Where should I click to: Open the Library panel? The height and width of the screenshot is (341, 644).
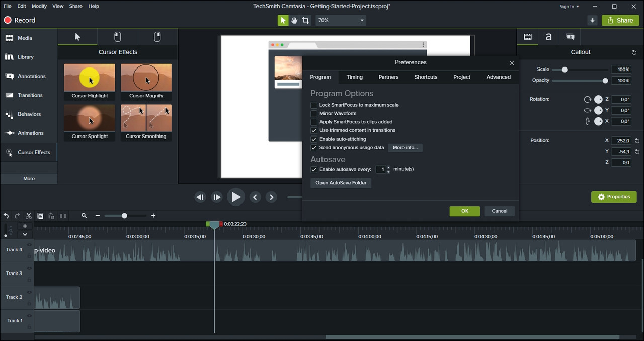pyautogui.click(x=29, y=57)
